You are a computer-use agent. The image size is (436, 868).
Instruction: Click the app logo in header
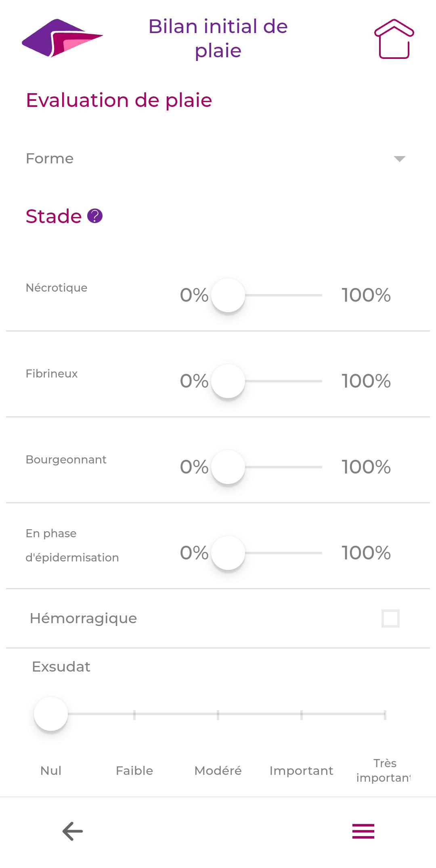tap(62, 38)
